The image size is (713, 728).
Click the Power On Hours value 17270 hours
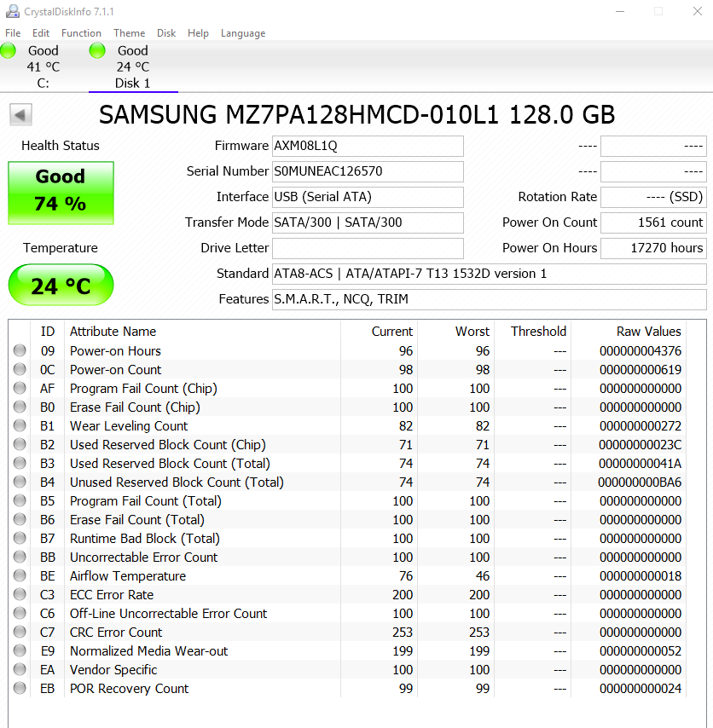point(653,248)
